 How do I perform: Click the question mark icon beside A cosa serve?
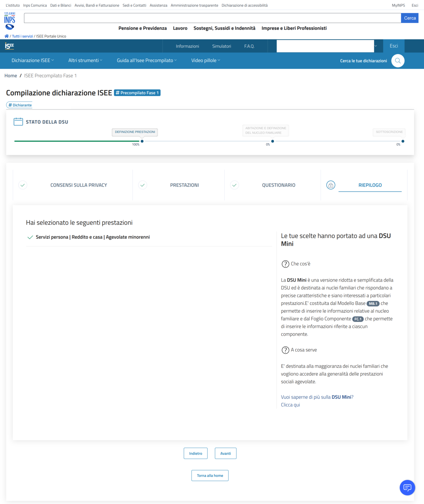pyautogui.click(x=286, y=350)
